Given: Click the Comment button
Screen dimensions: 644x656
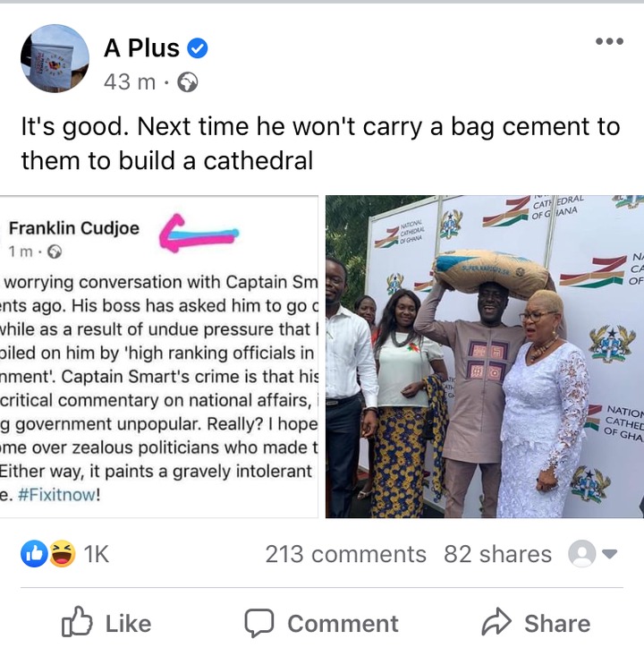Looking at the screenshot, I should (x=322, y=624).
